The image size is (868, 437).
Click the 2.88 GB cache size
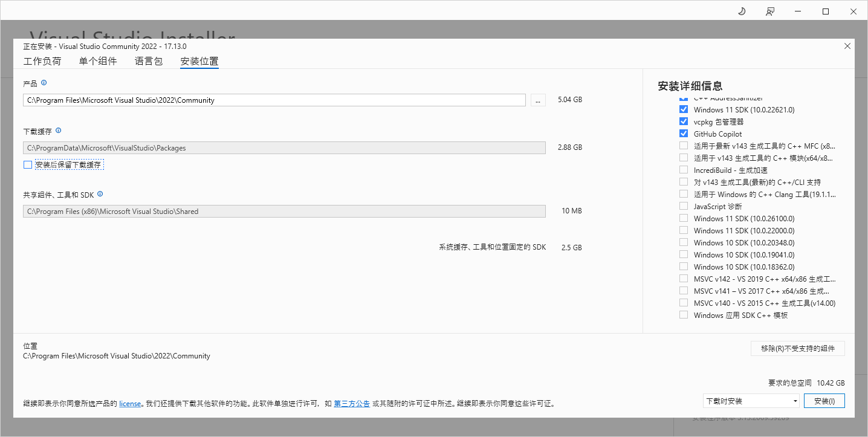[570, 147]
